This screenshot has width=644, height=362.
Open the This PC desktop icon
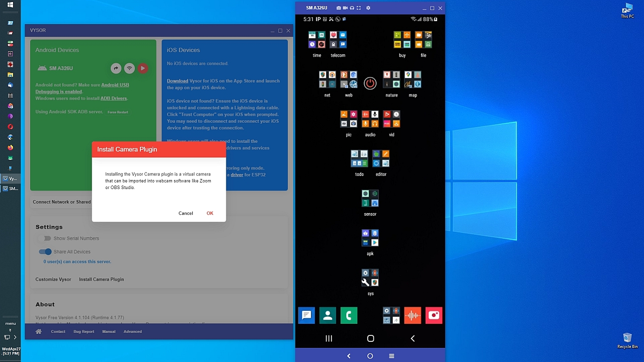(x=627, y=11)
